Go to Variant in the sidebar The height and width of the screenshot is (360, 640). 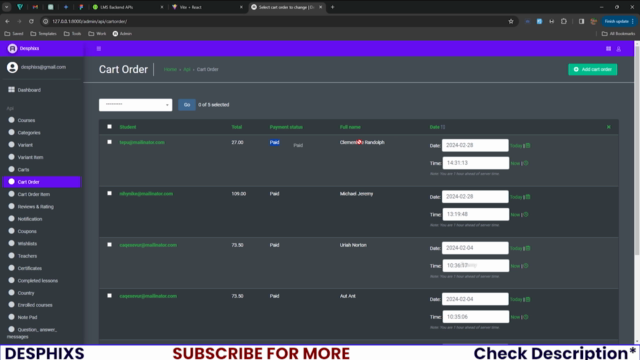[25, 145]
